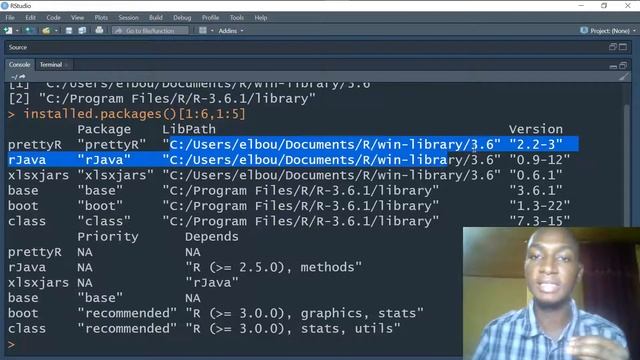Open the Addins dropdown
The image size is (640, 360).
pos(231,31)
